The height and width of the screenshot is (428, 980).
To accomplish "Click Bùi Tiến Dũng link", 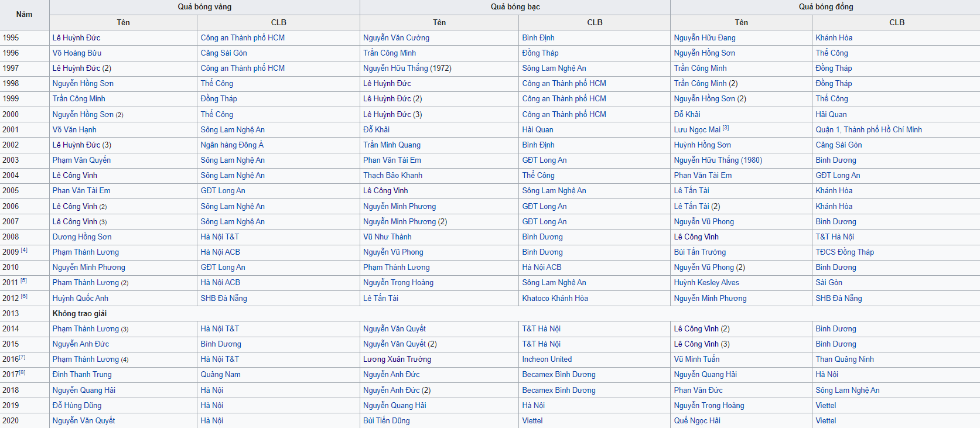I will pos(387,420).
